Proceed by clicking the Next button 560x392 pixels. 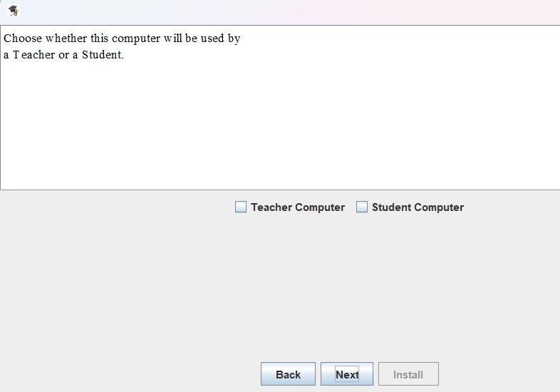click(347, 373)
